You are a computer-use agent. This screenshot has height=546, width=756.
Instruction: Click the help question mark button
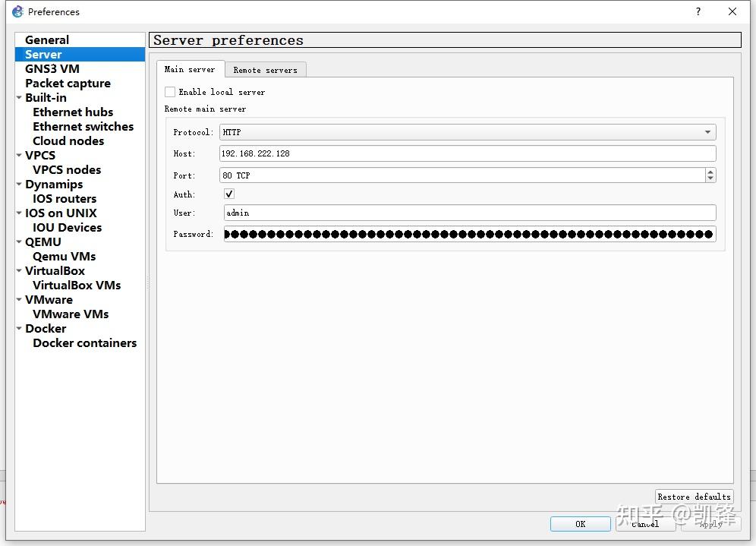click(x=698, y=11)
